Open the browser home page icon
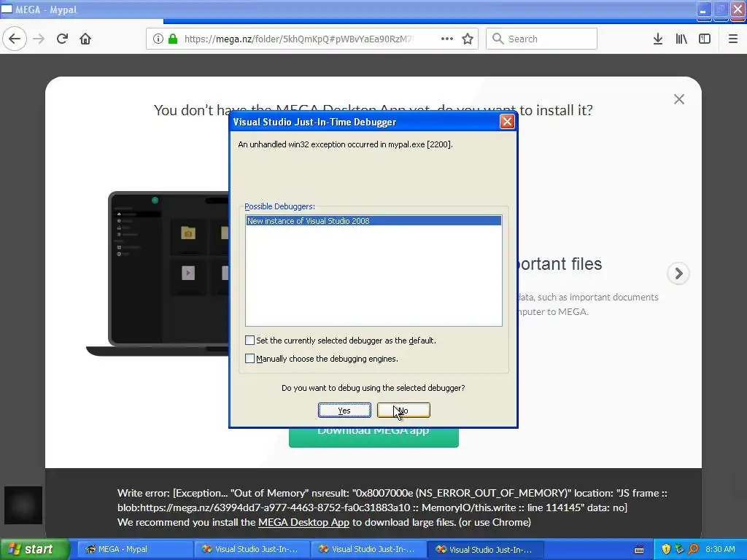Image resolution: width=747 pixels, height=560 pixels. click(85, 39)
